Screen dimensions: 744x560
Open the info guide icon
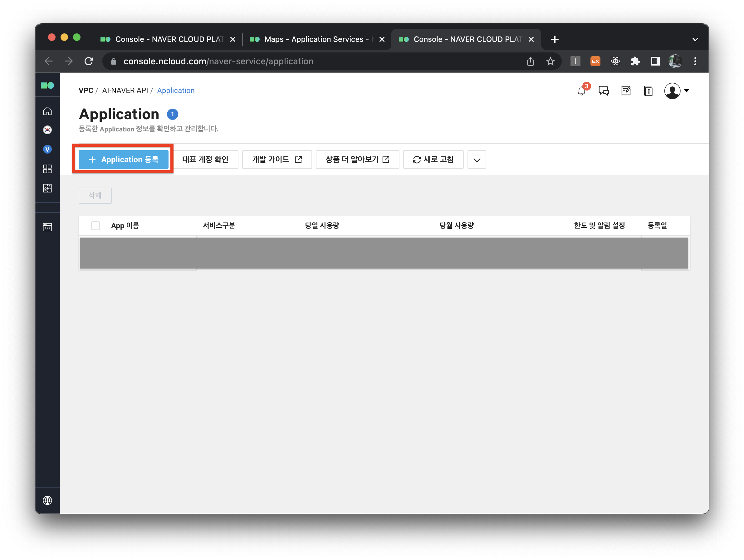[x=648, y=91]
